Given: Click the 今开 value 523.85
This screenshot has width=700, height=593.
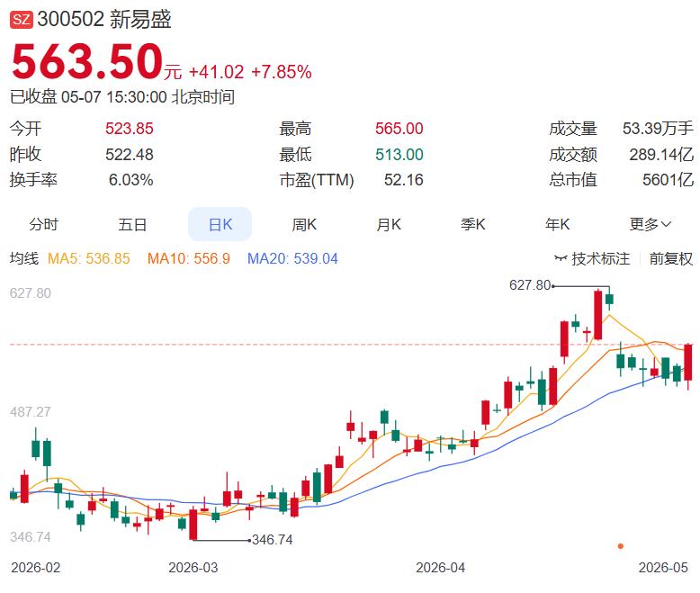Looking at the screenshot, I should [x=130, y=129].
